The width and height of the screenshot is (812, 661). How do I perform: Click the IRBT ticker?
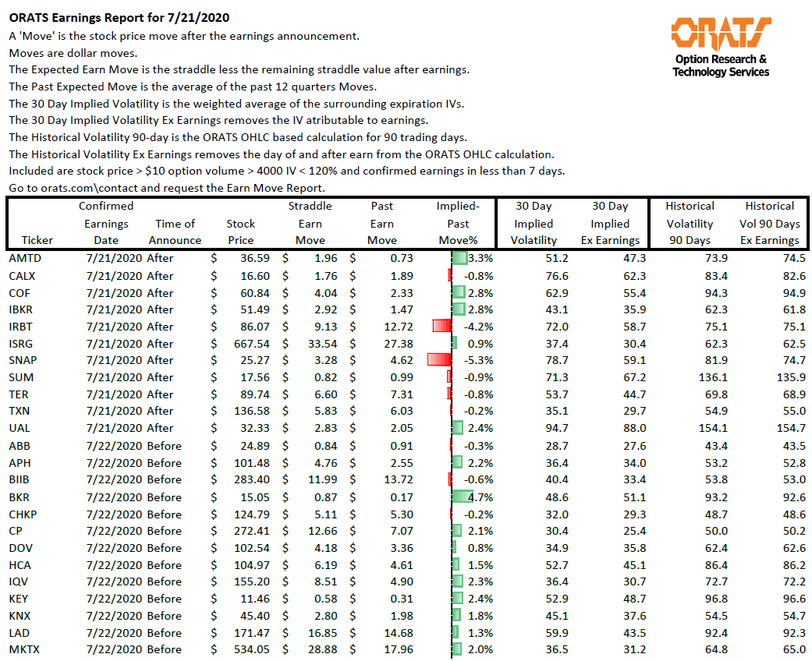[x=20, y=327]
